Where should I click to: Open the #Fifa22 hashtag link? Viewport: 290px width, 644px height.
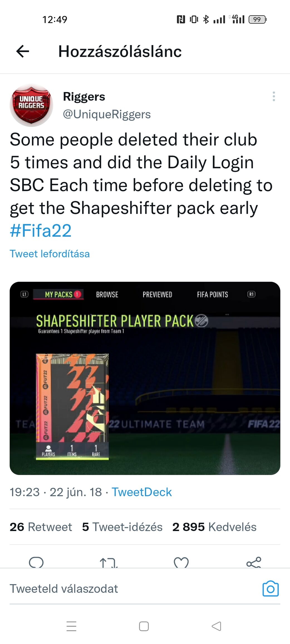tap(41, 231)
